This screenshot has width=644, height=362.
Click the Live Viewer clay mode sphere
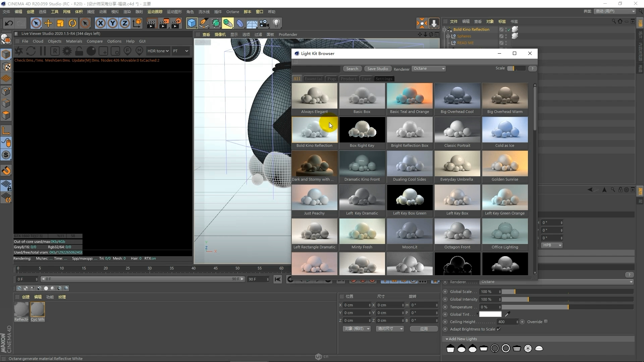[x=91, y=51]
